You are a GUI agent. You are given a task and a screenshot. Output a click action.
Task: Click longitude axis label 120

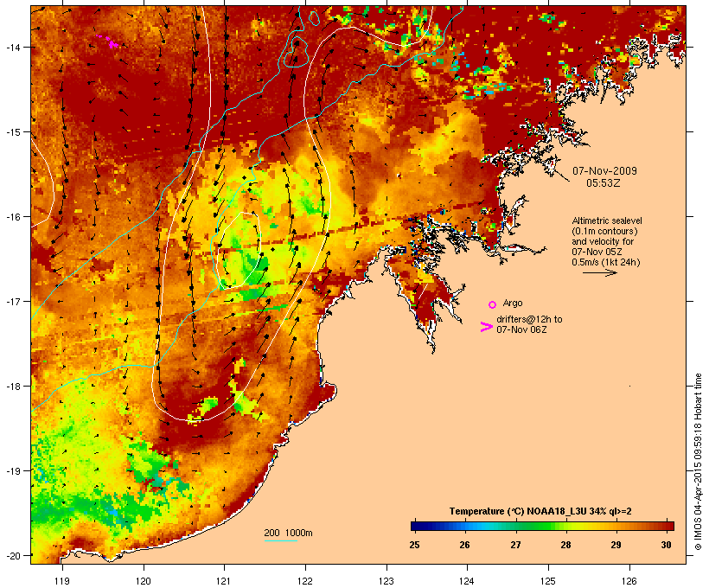pos(144,581)
